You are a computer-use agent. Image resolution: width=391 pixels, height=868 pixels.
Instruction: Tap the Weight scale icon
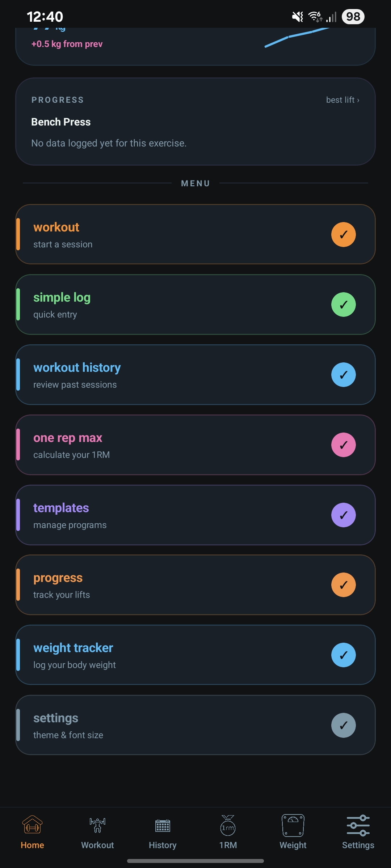point(293,825)
